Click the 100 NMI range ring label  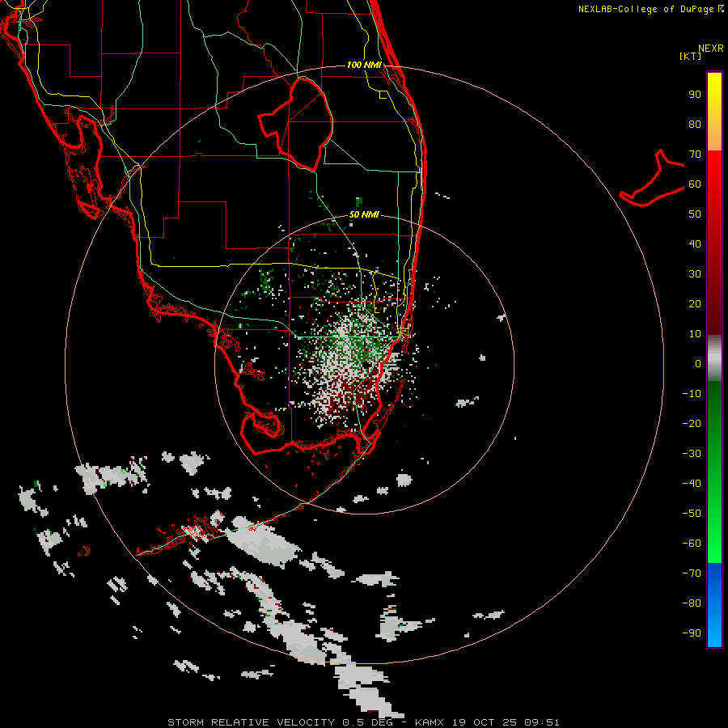click(364, 65)
